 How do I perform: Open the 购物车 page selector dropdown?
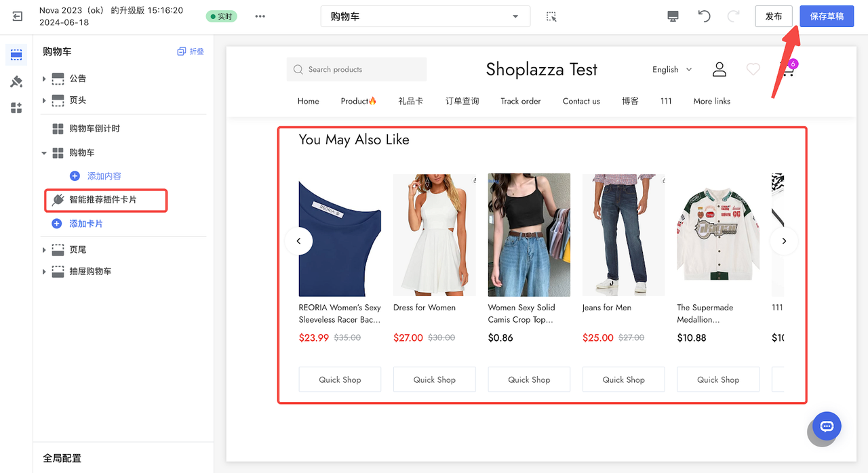(425, 16)
